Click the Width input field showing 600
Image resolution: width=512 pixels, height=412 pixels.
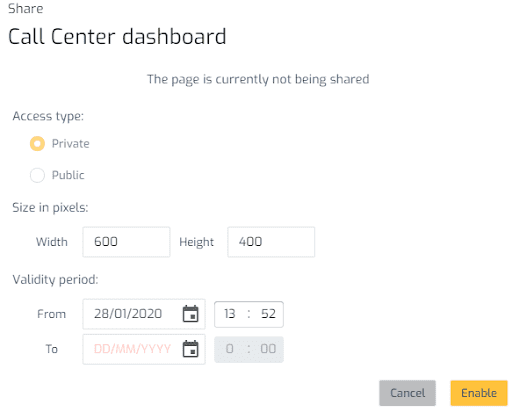coord(126,242)
